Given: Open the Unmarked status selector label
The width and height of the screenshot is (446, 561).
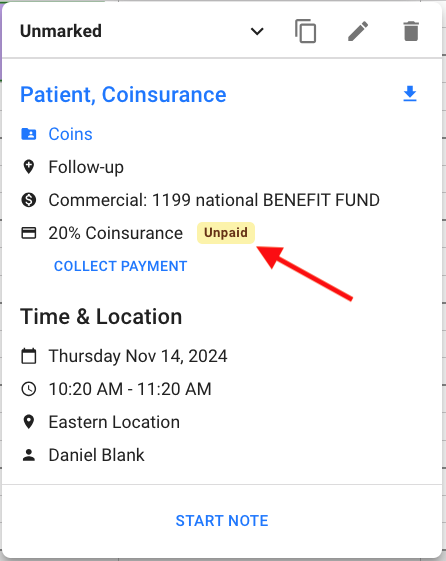Looking at the screenshot, I should point(61,31).
